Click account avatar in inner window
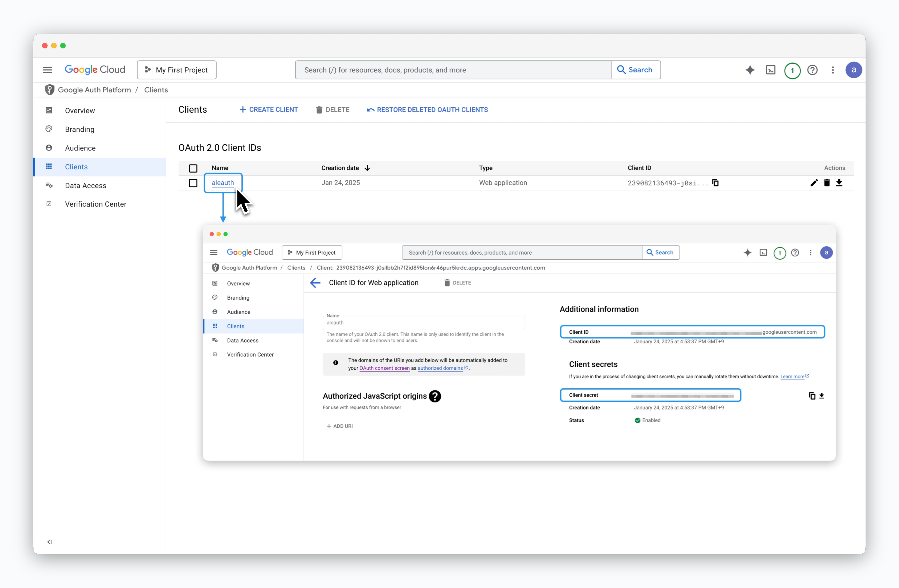The height and width of the screenshot is (588, 899). pos(827,253)
